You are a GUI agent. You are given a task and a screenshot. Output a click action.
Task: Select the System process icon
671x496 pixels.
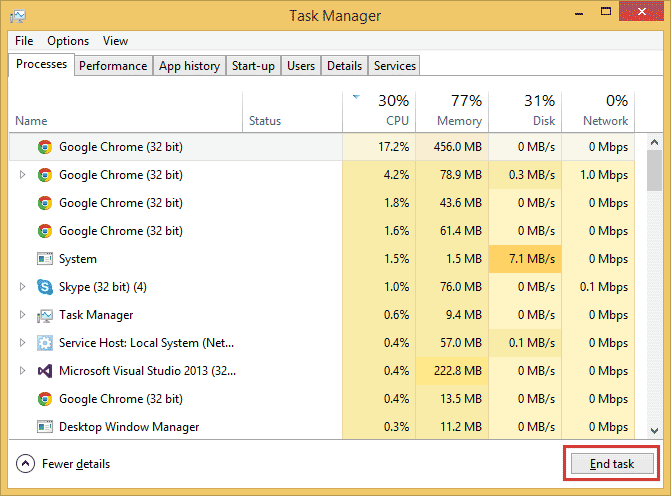point(45,259)
